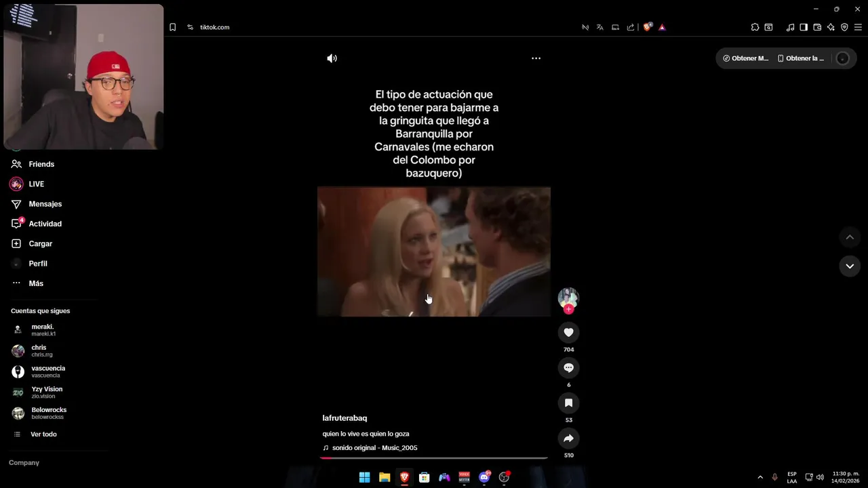Image resolution: width=868 pixels, height=488 pixels.
Task: Follow the creator via the red plus badge
Action: click(568, 309)
